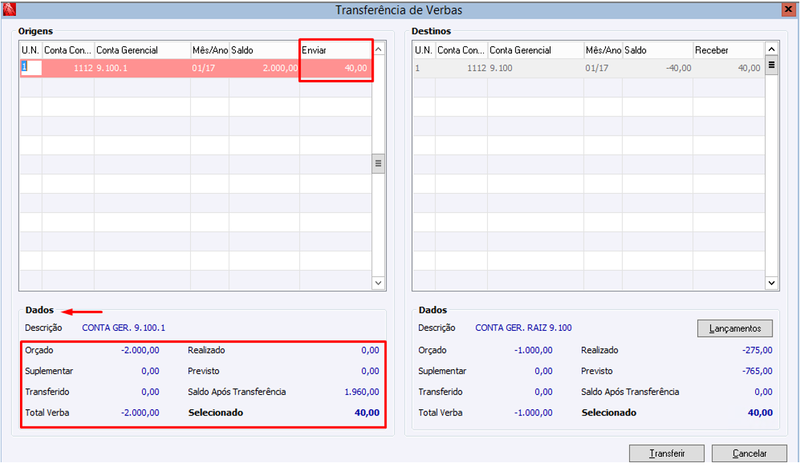The height and width of the screenshot is (465, 800).
Task: Close the Transferência de Verbas window
Action: coord(789,9)
